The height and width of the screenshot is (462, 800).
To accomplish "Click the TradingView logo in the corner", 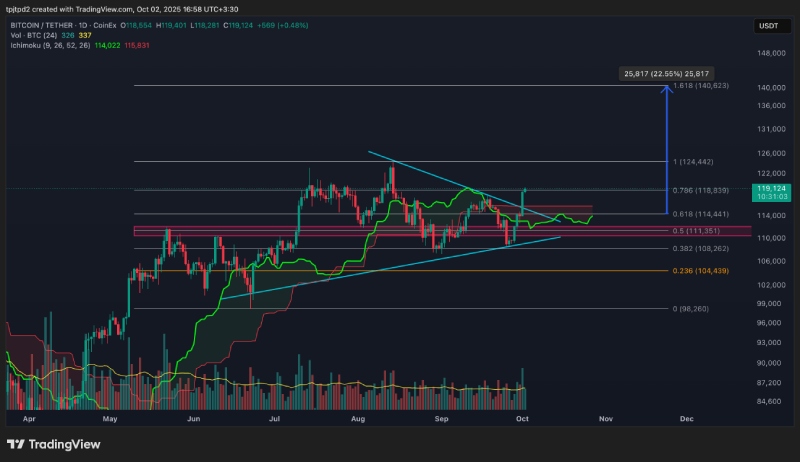I will pyautogui.click(x=55, y=444).
